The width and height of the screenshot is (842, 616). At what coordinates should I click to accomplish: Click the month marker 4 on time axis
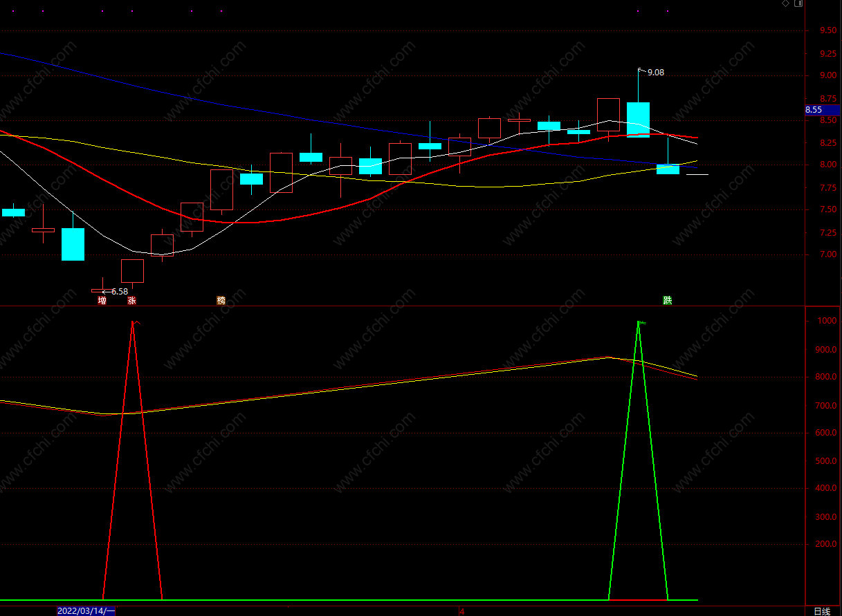click(x=461, y=612)
